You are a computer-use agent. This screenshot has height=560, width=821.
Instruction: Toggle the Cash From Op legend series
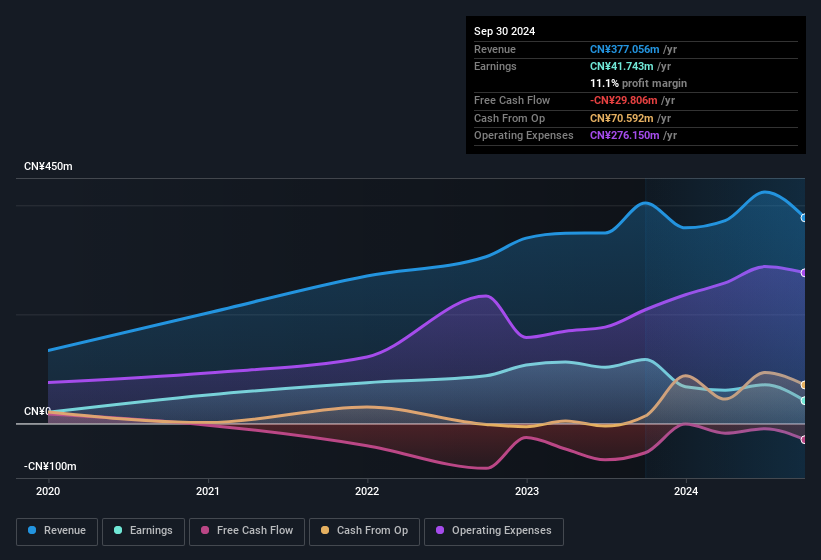coord(364,531)
